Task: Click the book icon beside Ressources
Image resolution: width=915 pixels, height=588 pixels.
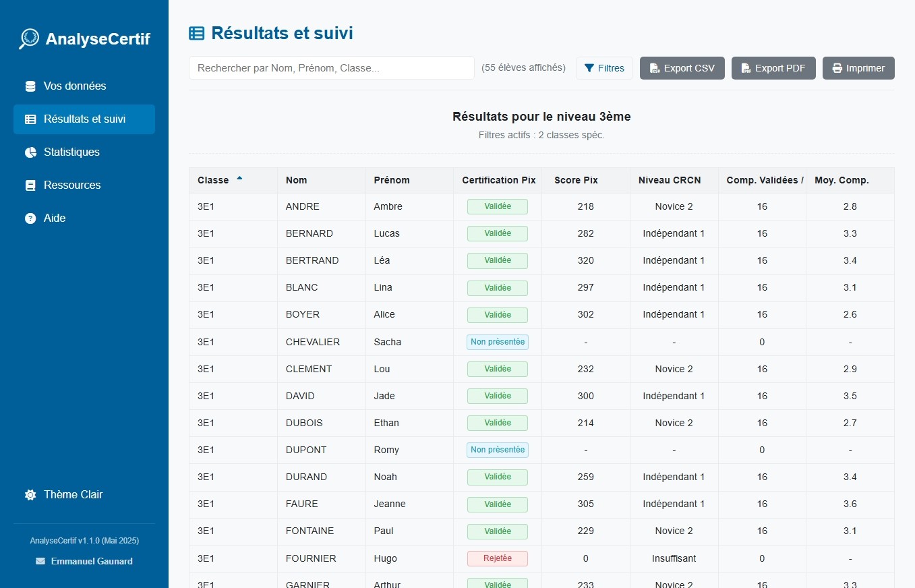Action: (x=30, y=185)
